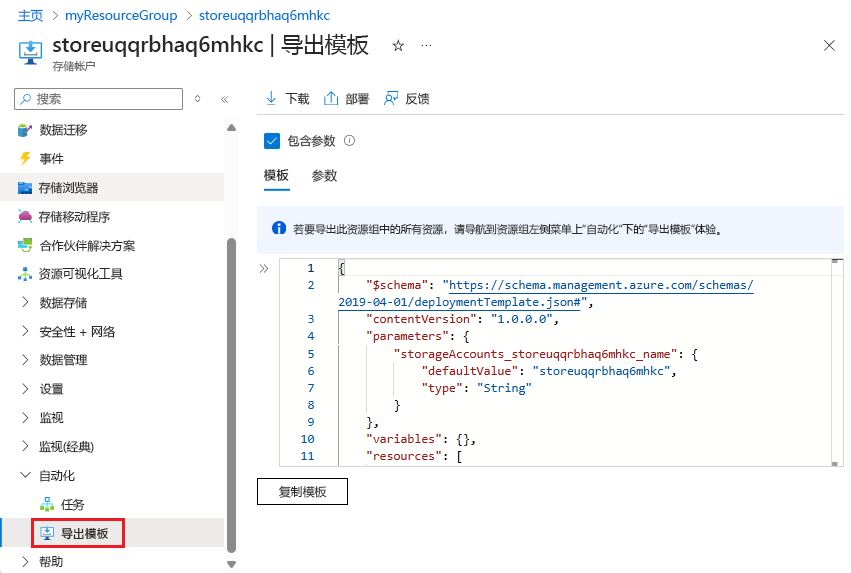Click "type": "String" code line
Screen dimensions: 851x573
[477, 388]
